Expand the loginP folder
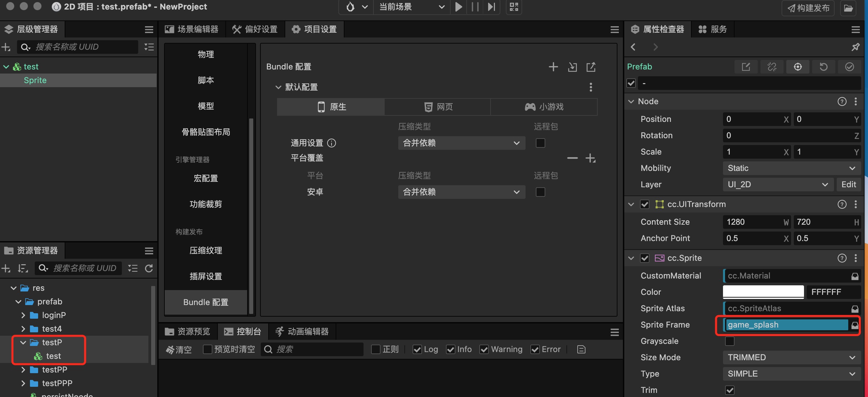This screenshot has width=868, height=397. point(23,315)
